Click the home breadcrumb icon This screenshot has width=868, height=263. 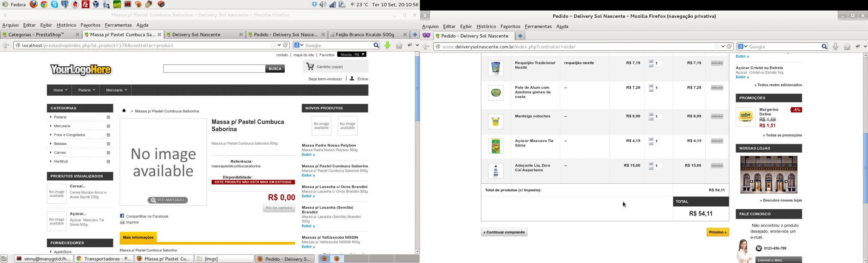pos(124,111)
